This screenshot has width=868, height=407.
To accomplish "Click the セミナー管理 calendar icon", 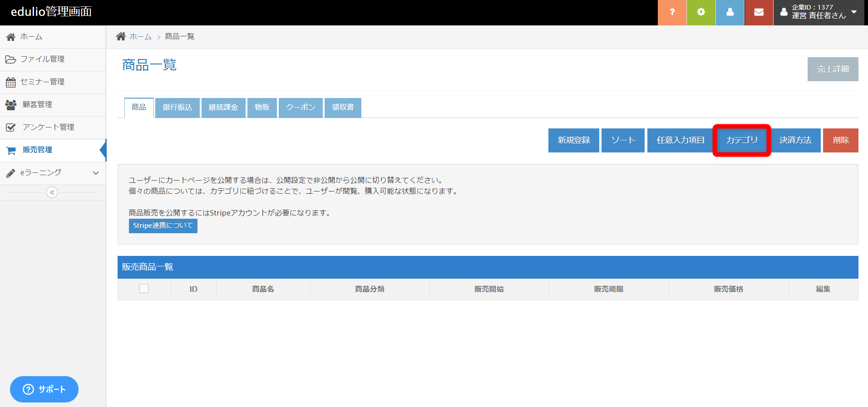I will pyautogui.click(x=11, y=82).
